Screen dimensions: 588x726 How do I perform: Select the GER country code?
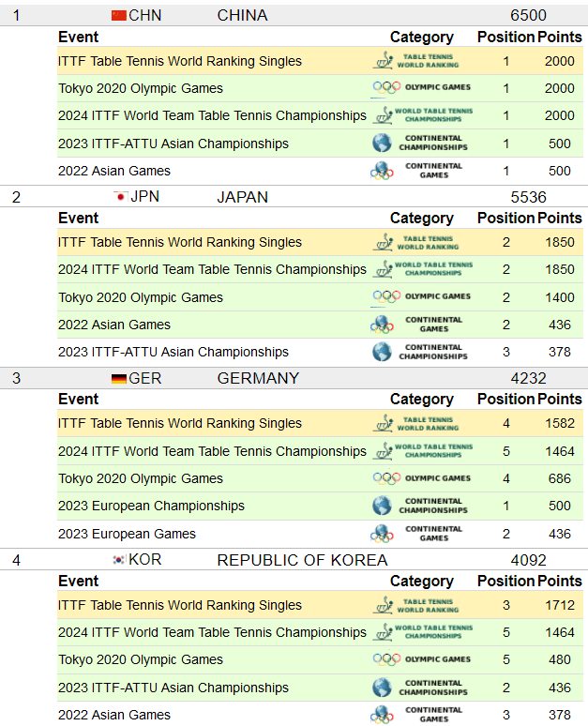pyautogui.click(x=145, y=378)
